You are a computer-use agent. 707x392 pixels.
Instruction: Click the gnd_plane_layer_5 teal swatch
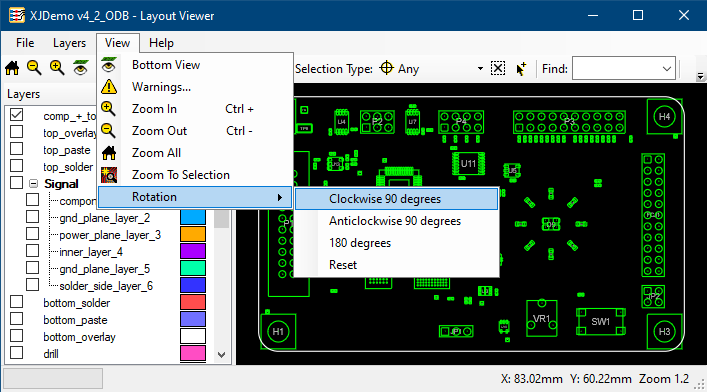click(193, 268)
